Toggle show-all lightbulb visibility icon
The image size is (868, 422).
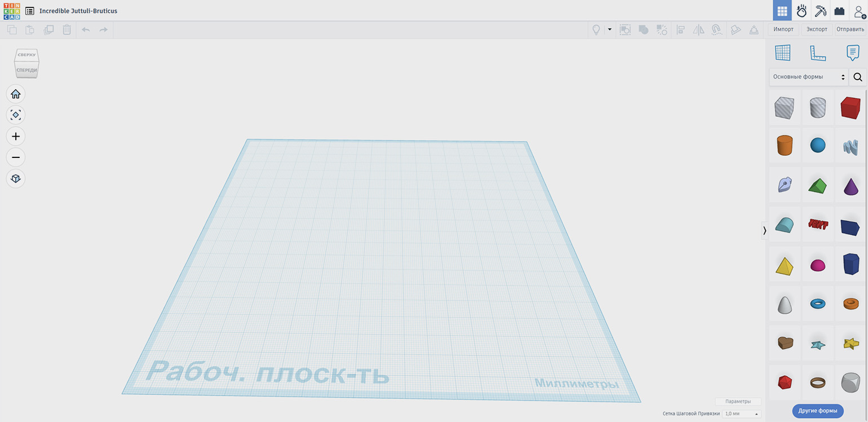coord(596,30)
